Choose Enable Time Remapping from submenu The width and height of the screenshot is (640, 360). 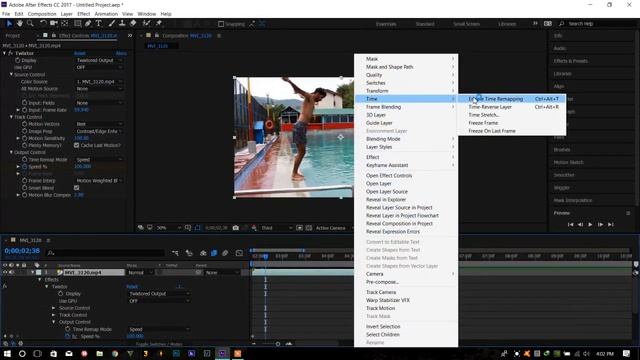pyautogui.click(x=511, y=99)
